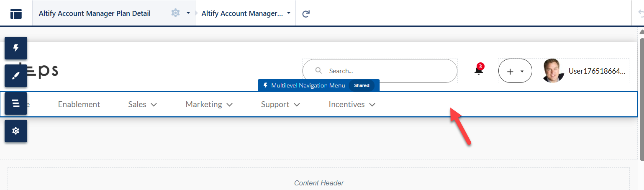Viewport: 644px width, 190px height.
Task: Open the Altify Account Manager Plan Detail page selector
Action: [95, 13]
